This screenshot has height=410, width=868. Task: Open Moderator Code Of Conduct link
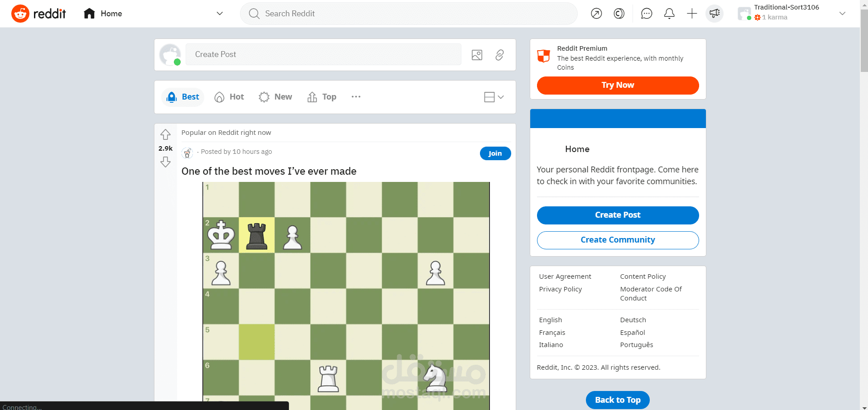click(x=651, y=294)
